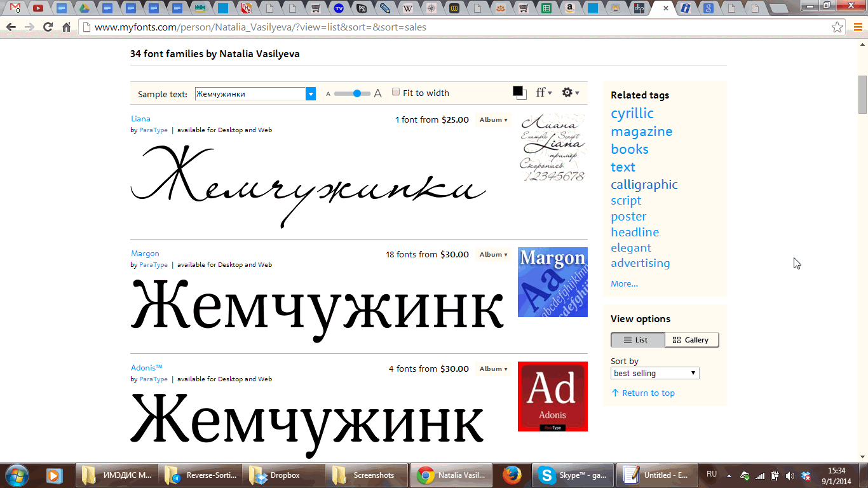Open Windows Media Player taskbar icon
Viewport: 868px width, 488px height.
coord(55,475)
